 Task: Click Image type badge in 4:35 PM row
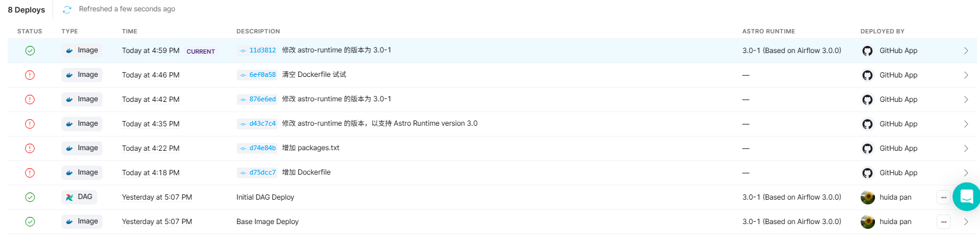[82, 124]
